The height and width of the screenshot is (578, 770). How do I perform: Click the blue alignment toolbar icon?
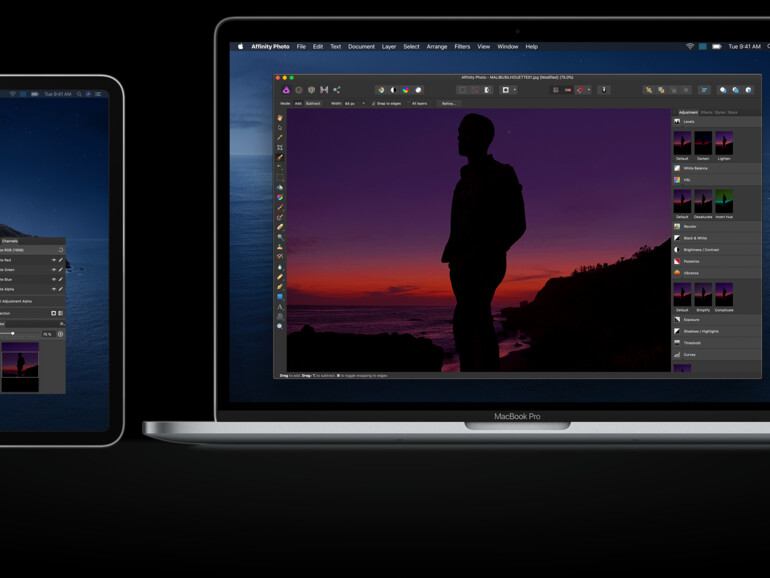(704, 90)
